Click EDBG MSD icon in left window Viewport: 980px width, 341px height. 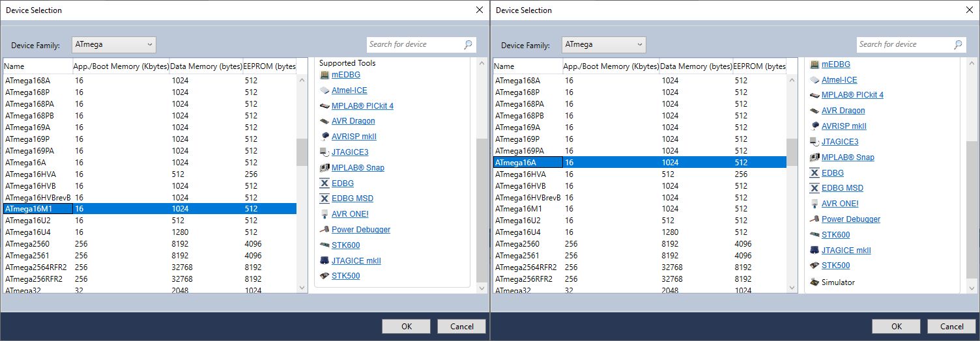[324, 198]
